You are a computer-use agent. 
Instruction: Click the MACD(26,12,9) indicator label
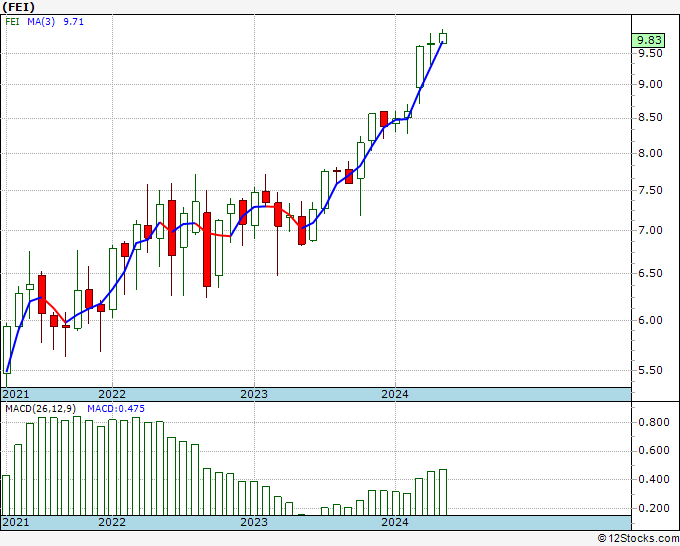[41, 409]
